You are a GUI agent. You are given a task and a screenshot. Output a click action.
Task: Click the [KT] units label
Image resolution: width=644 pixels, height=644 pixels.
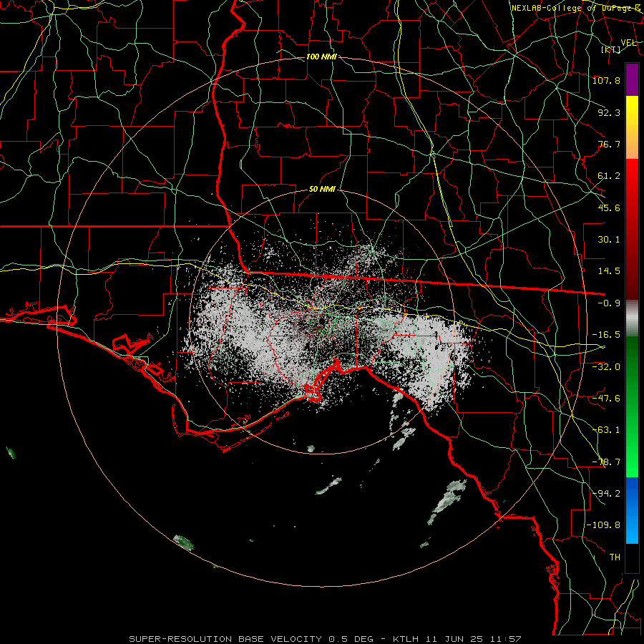pos(611,49)
